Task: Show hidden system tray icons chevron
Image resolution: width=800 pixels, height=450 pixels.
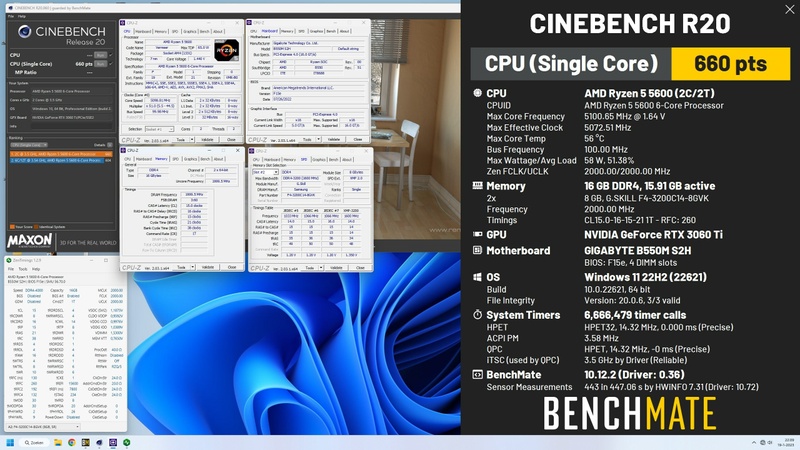Action: (754, 442)
